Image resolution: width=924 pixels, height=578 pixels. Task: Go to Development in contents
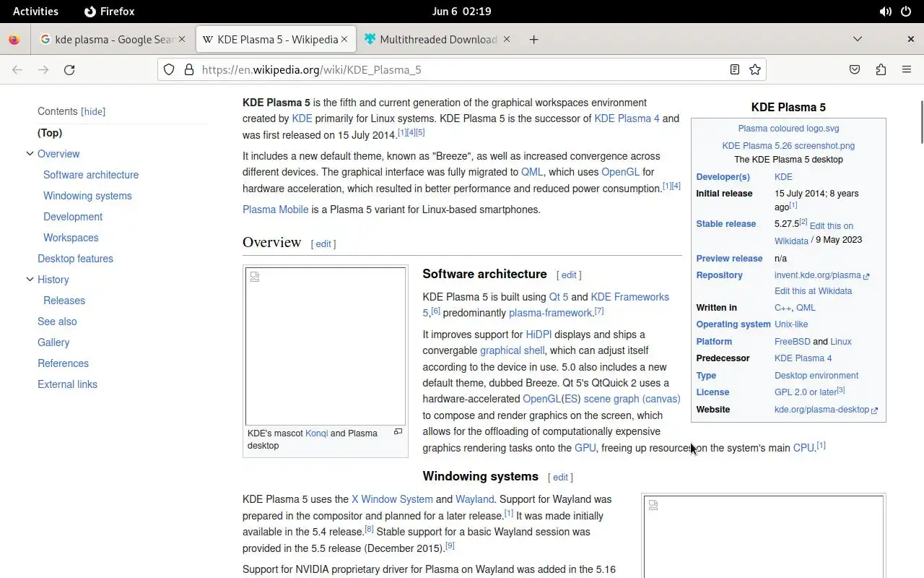click(73, 217)
